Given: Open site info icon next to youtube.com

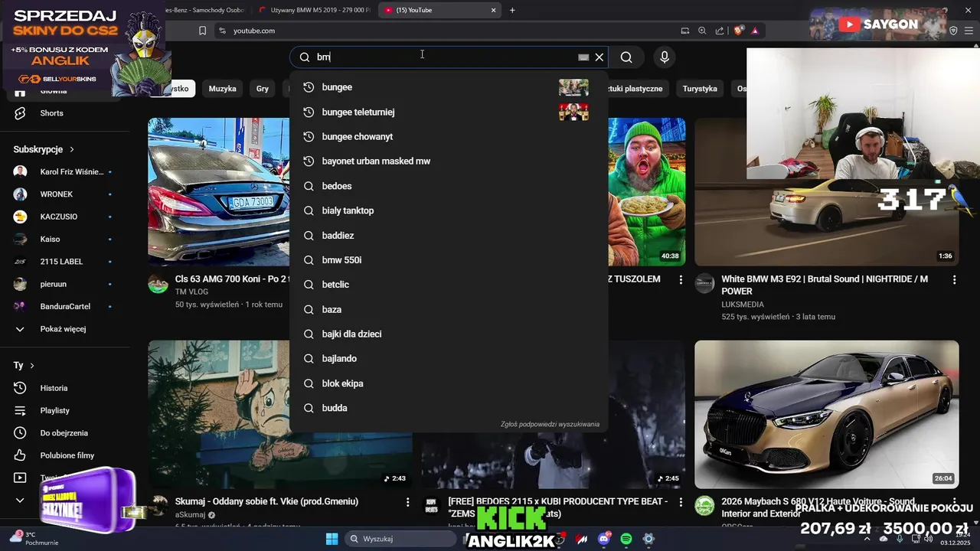Looking at the screenshot, I should [x=222, y=31].
